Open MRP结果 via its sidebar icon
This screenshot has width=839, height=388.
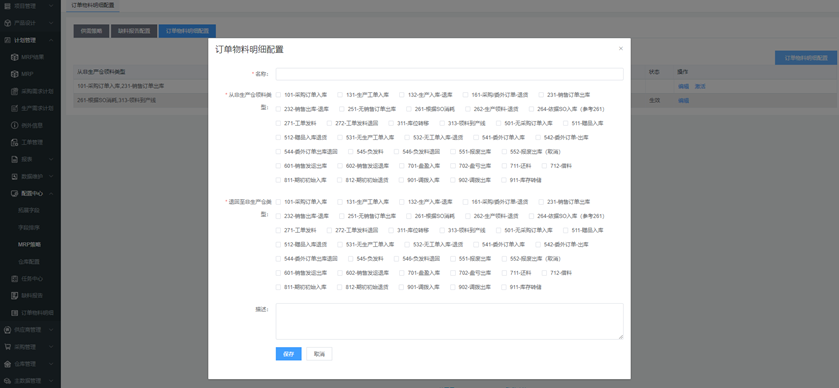[14, 57]
